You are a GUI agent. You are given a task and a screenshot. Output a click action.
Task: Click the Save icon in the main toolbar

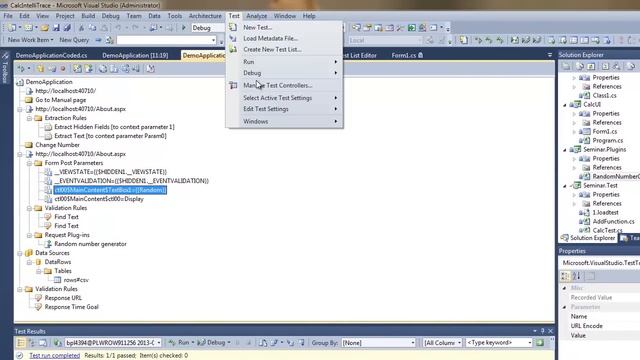click(56, 28)
